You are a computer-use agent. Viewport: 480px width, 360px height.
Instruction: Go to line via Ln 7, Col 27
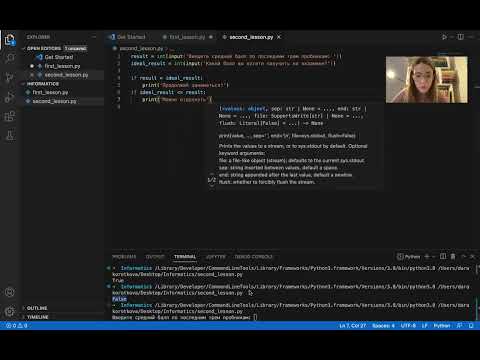coord(352,326)
